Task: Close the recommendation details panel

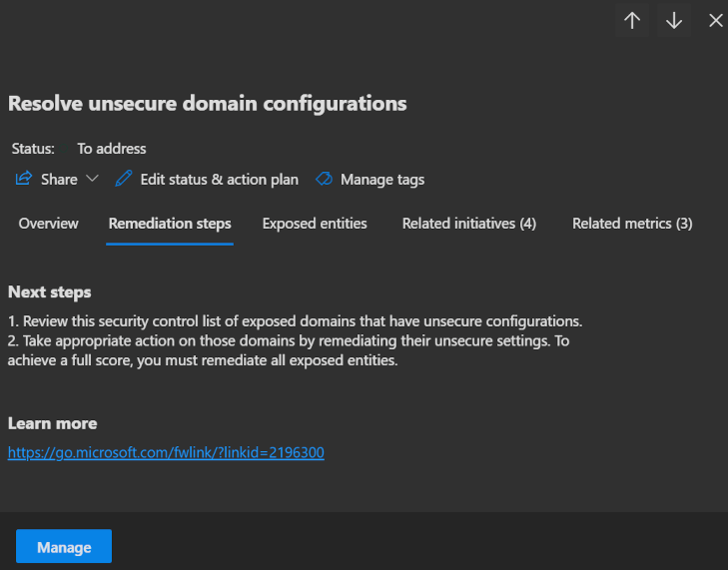Action: click(715, 21)
